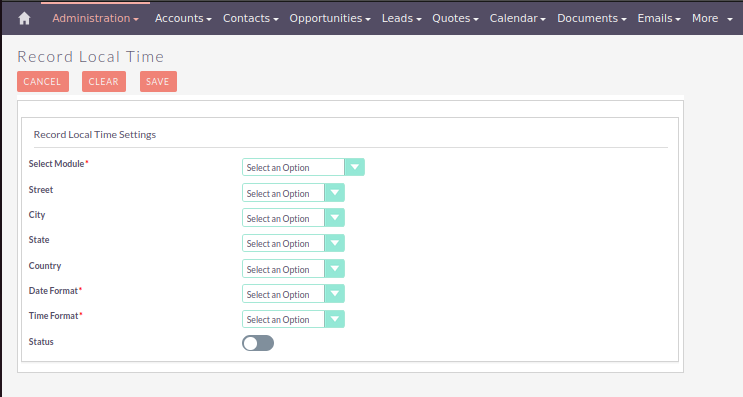The height and width of the screenshot is (397, 743).
Task: Open the Contacts menu
Action: (251, 18)
